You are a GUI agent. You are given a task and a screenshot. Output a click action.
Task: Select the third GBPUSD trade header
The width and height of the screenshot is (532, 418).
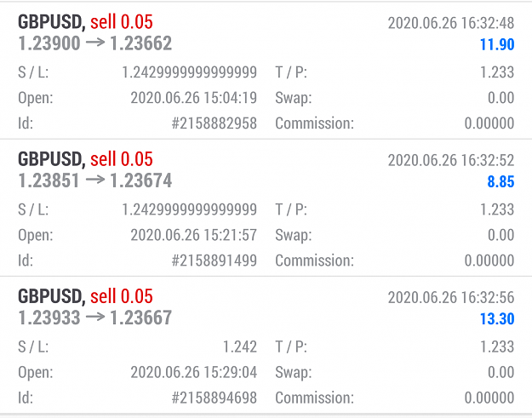pyautogui.click(x=85, y=296)
